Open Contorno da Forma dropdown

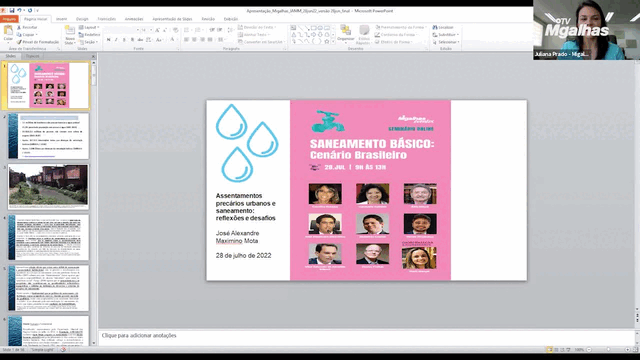(397, 35)
